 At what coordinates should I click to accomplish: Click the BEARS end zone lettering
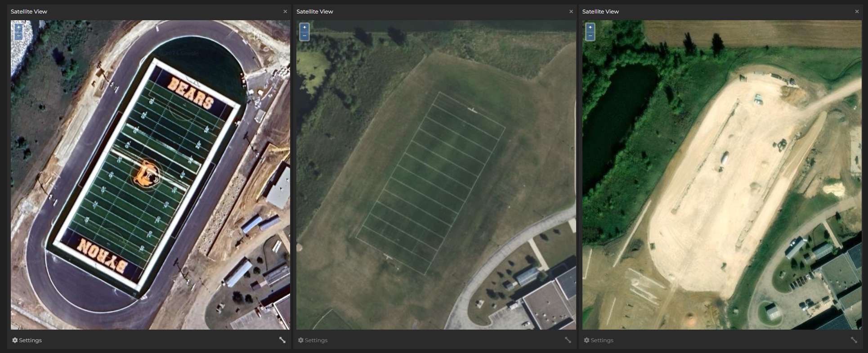click(x=191, y=93)
